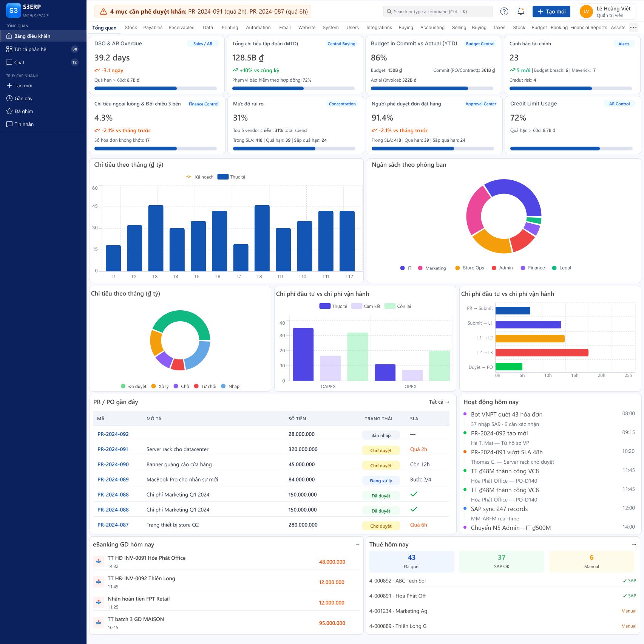Click the S3 ERP logo icon
The width and height of the screenshot is (644, 644).
[x=13, y=11]
